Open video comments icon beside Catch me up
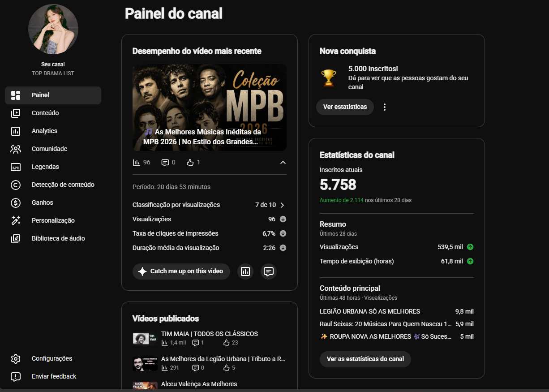 (x=269, y=271)
